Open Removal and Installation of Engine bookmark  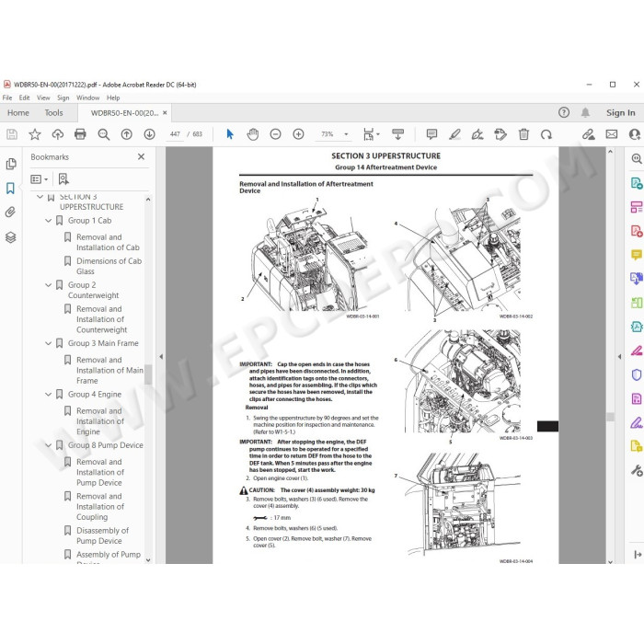click(99, 421)
